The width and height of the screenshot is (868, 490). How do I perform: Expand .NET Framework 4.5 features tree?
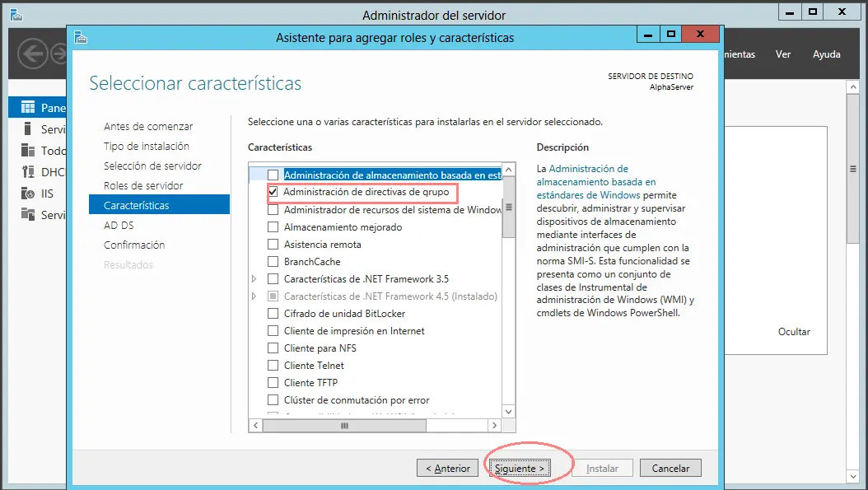coord(254,296)
